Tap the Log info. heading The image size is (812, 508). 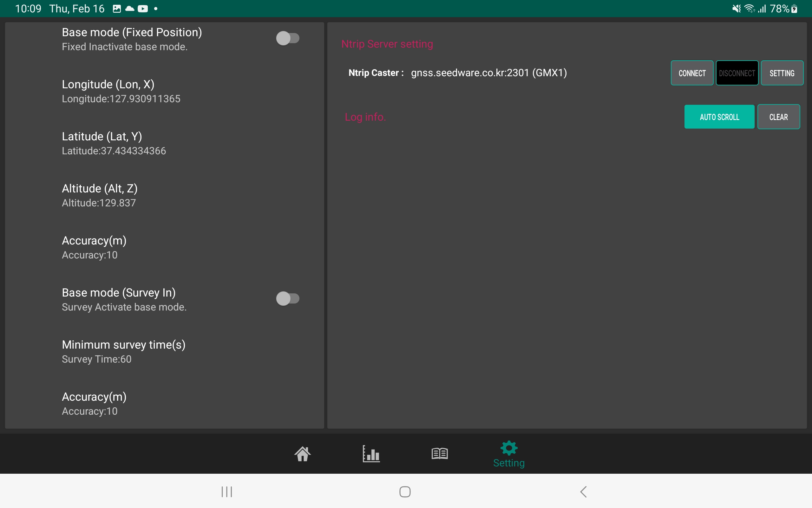point(365,117)
